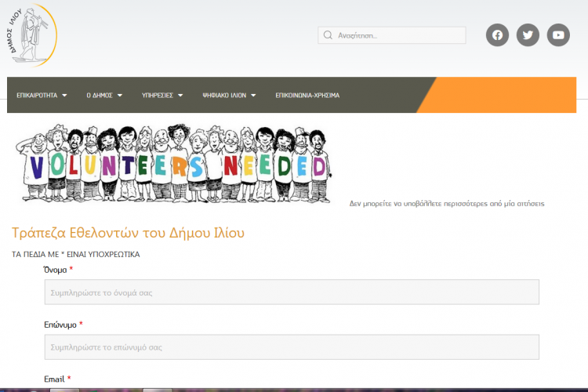Expand the ΨΗΦΙΑΚΟ ΙΛΙΟΝ dropdown arrow

[x=253, y=96]
